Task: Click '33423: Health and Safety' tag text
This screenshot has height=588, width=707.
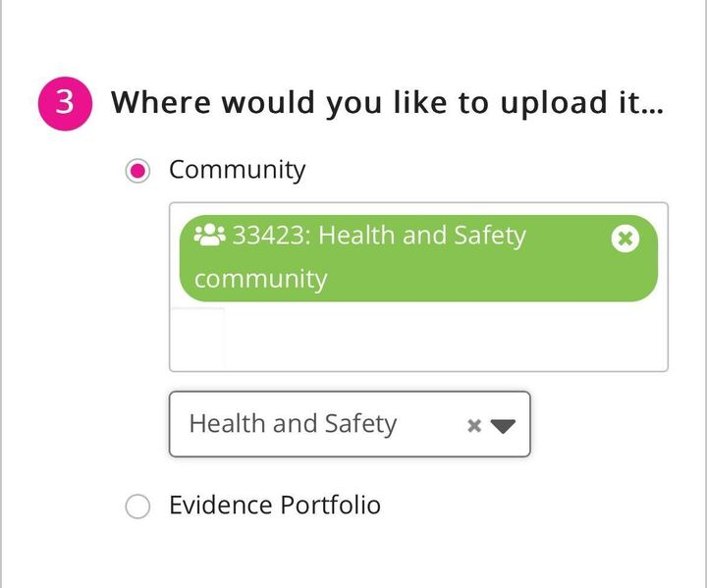Action: click(378, 237)
